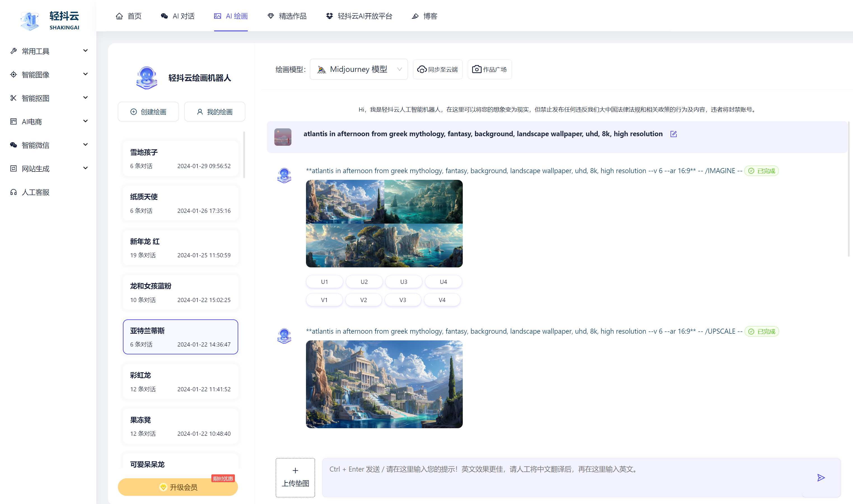The image size is (853, 504).
Task: Open the 雪地孩子 conversation
Action: (181, 159)
